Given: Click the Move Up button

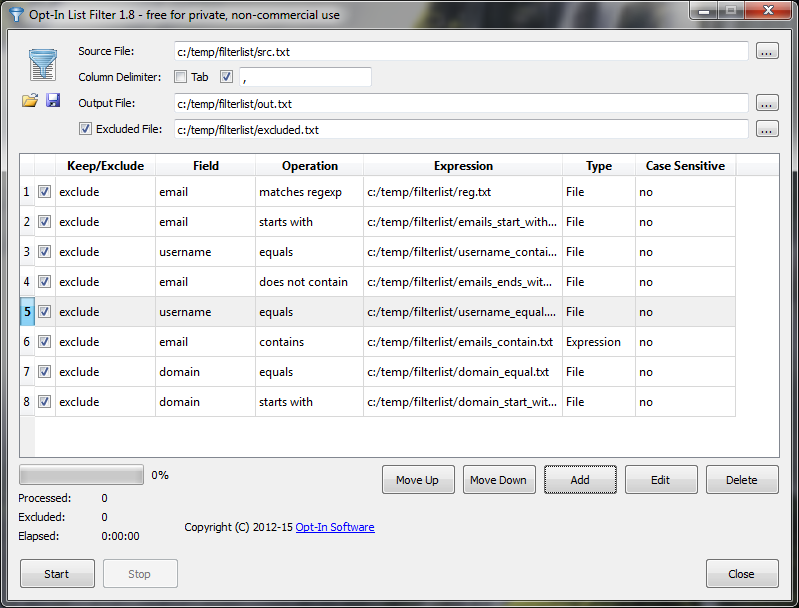Looking at the screenshot, I should (x=417, y=480).
